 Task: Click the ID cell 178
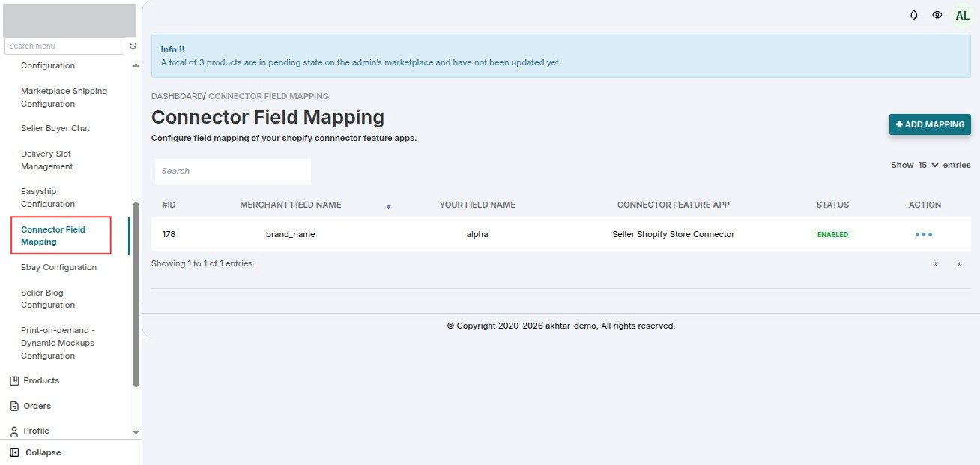pos(169,234)
